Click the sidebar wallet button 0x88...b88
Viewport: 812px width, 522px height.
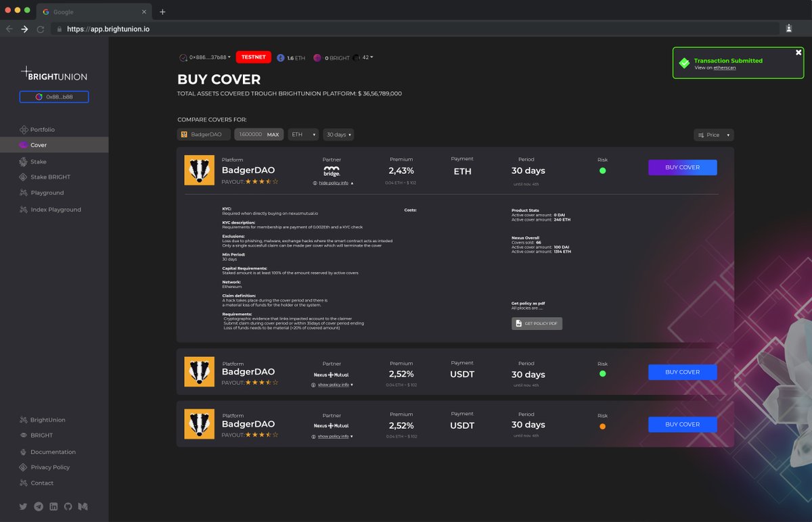coord(54,97)
